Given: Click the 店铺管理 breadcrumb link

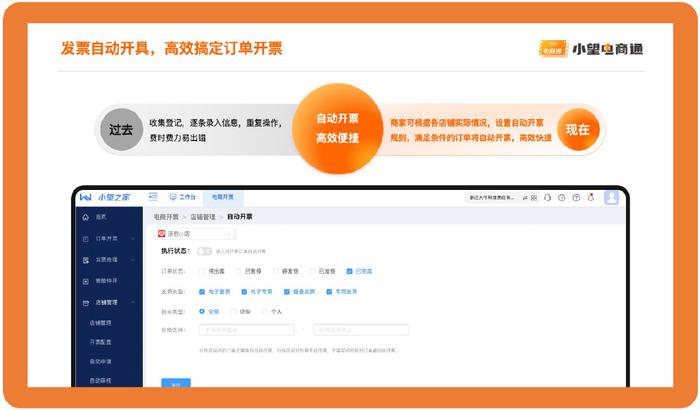Looking at the screenshot, I should 203,217.
